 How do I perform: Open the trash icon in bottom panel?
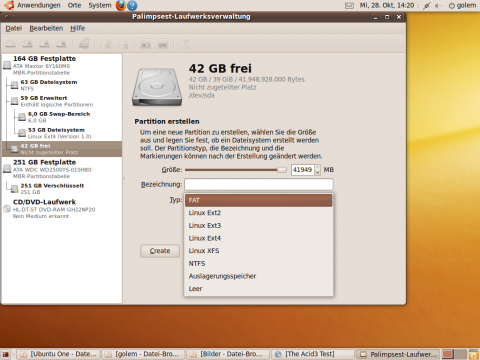474,354
